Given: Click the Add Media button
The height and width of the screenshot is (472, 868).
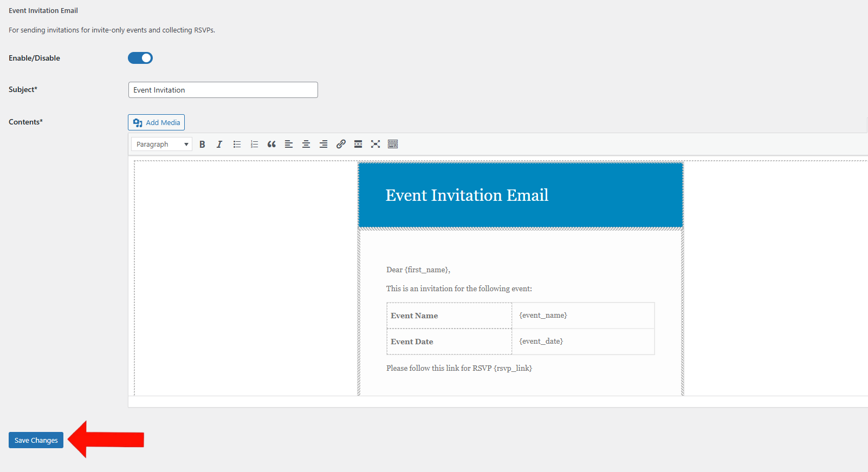Looking at the screenshot, I should tap(156, 122).
